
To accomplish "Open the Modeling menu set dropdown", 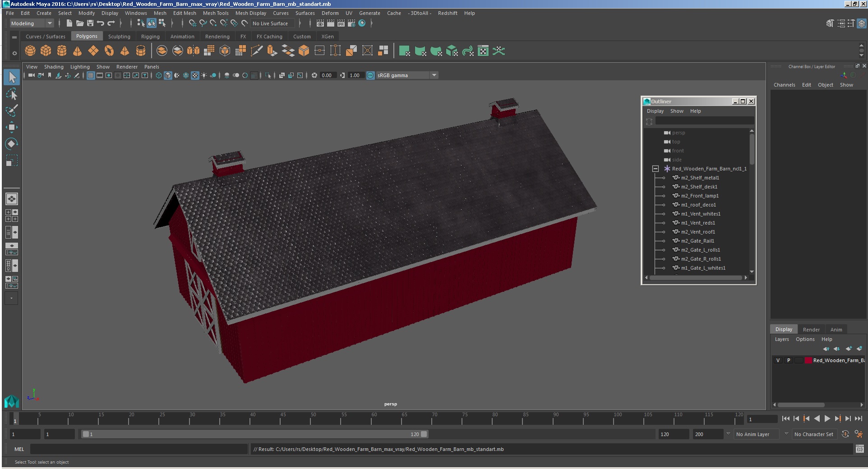I will [x=32, y=23].
